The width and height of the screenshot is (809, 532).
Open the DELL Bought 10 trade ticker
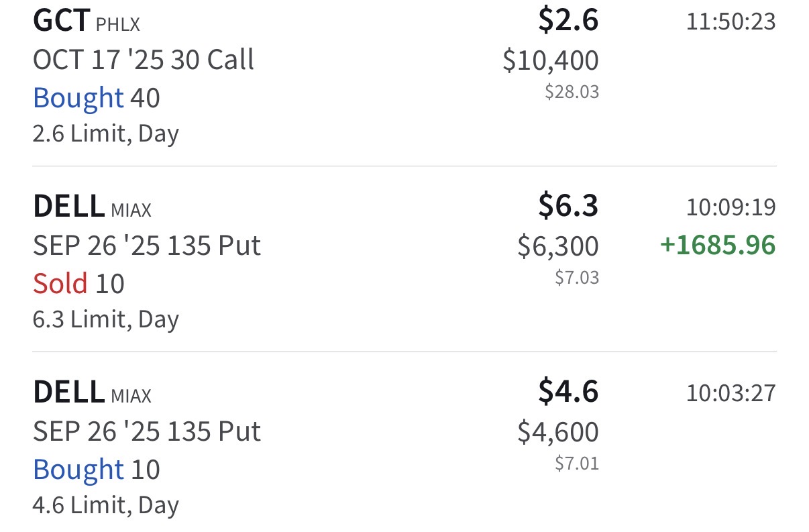click(x=69, y=393)
